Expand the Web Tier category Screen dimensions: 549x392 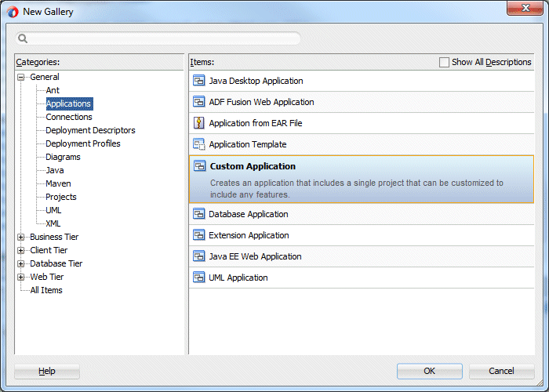[x=21, y=277]
